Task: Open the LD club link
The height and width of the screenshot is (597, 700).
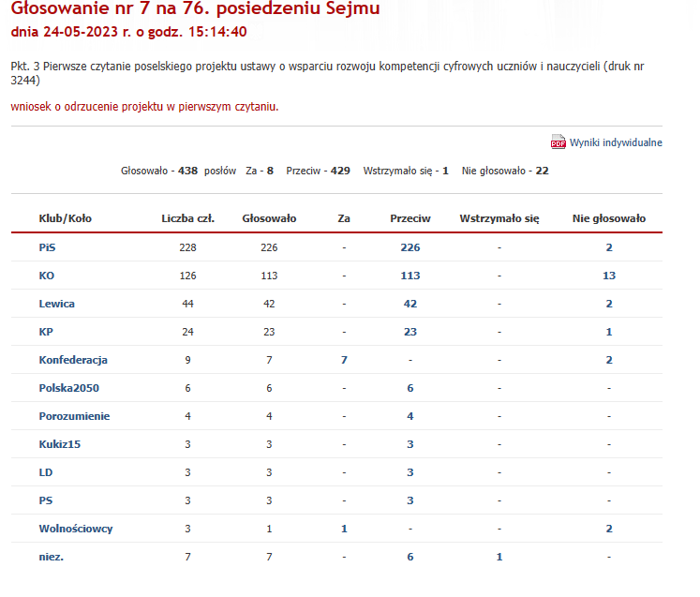Action: coord(46,472)
